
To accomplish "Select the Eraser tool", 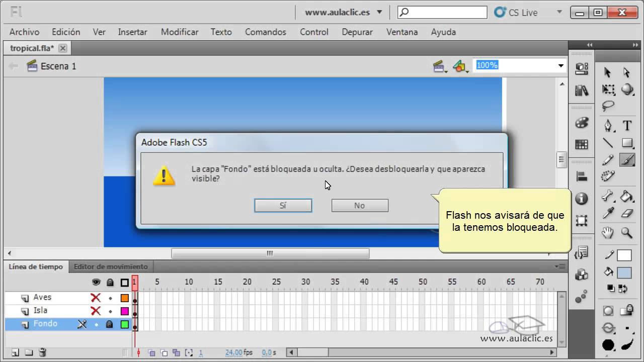I will pyautogui.click(x=627, y=213).
